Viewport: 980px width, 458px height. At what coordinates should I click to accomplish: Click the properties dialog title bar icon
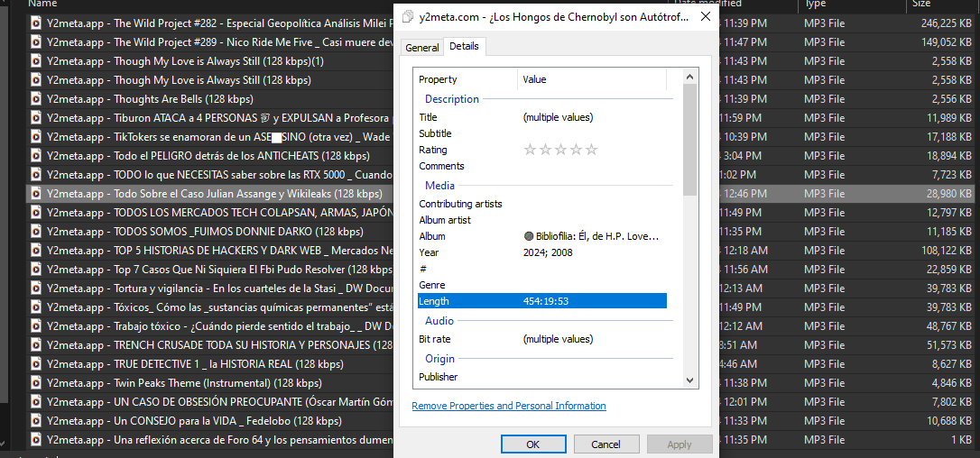(408, 16)
